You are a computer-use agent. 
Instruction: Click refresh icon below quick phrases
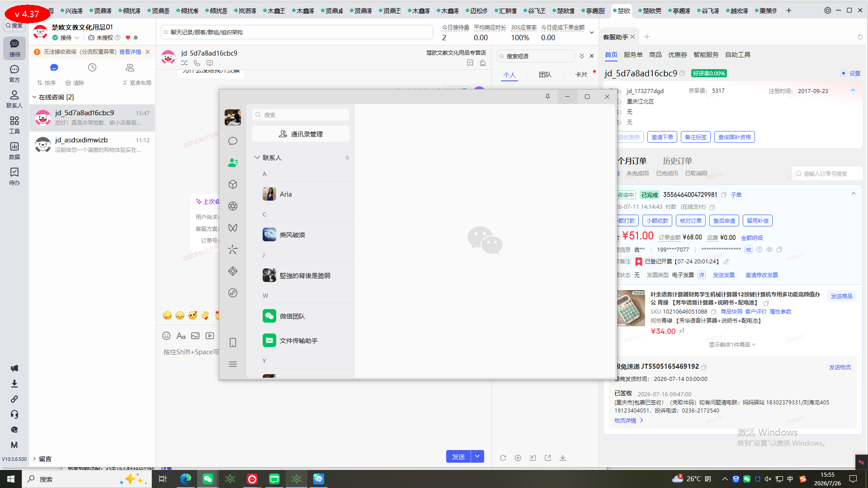pos(503,458)
